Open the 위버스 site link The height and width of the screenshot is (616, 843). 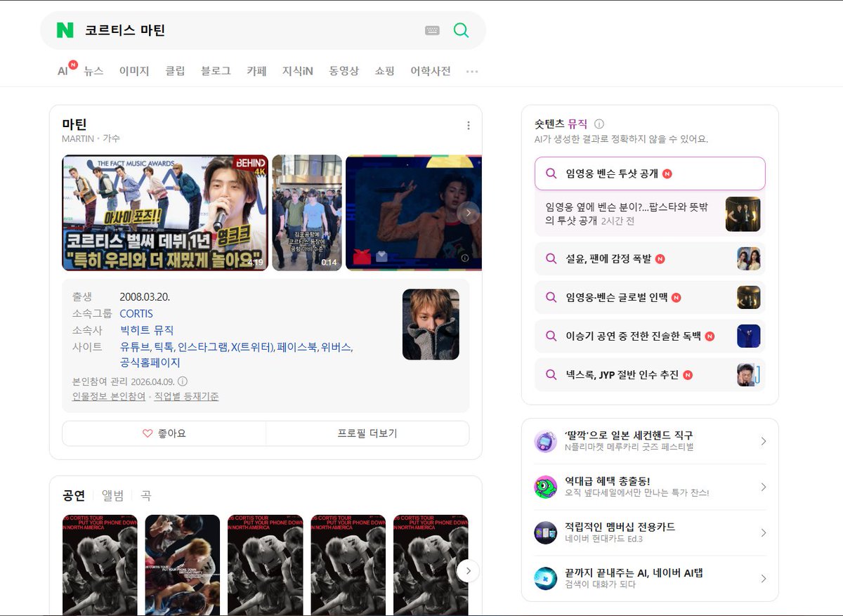[x=336, y=347]
